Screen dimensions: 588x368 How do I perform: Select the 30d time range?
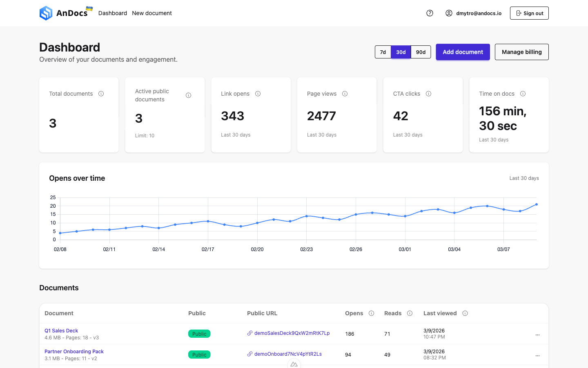click(401, 52)
